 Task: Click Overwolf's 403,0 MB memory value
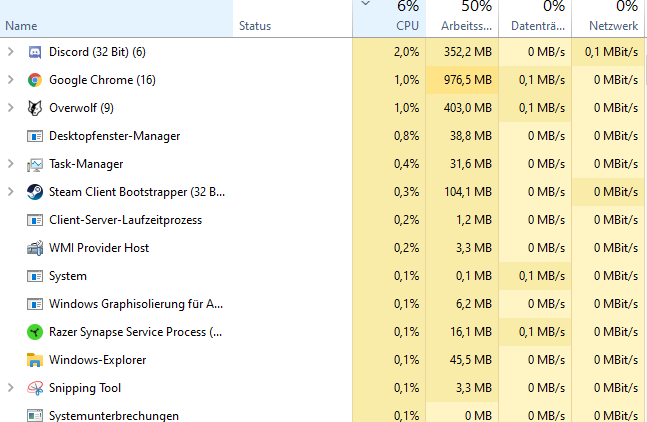[468, 108]
